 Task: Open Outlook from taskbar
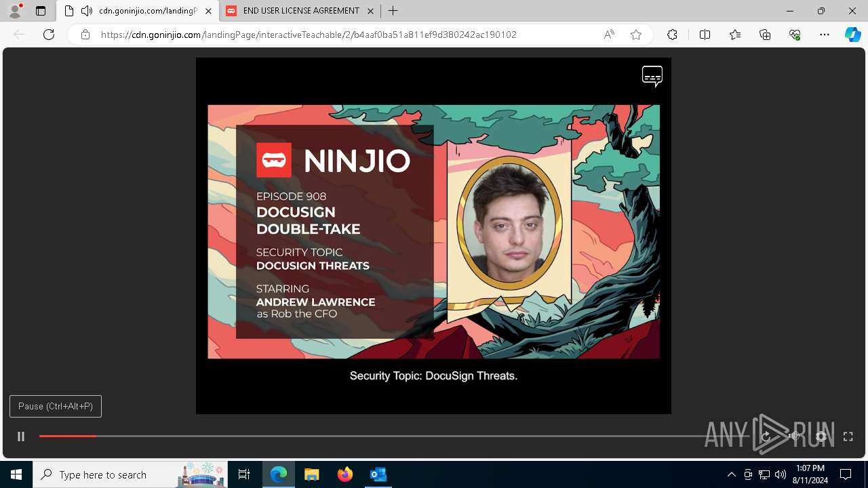378,474
